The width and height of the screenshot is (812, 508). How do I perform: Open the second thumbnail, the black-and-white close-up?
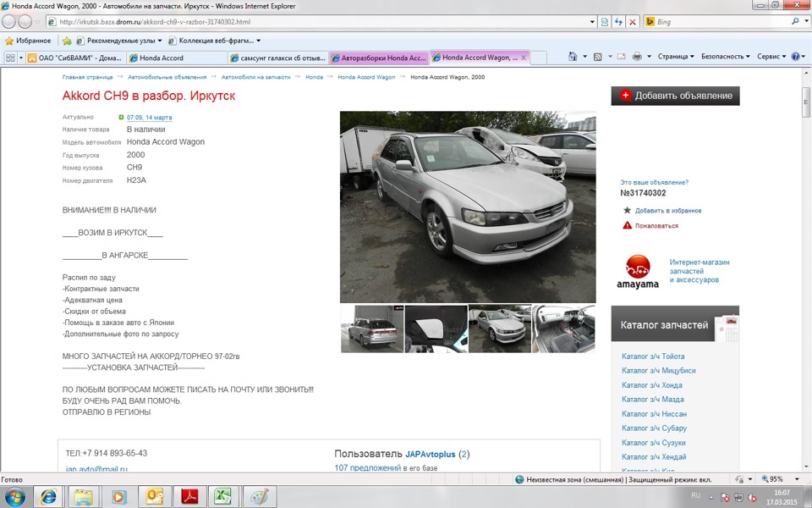(x=436, y=329)
